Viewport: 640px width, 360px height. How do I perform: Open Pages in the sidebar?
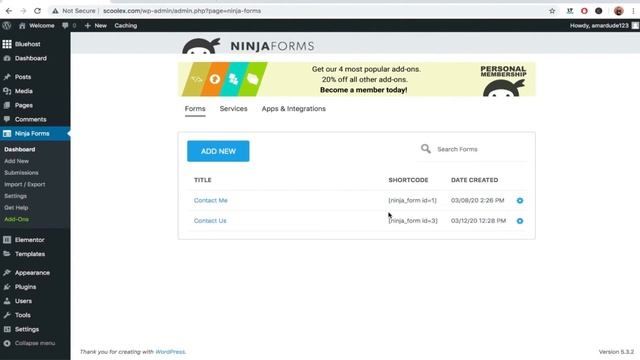35,105
